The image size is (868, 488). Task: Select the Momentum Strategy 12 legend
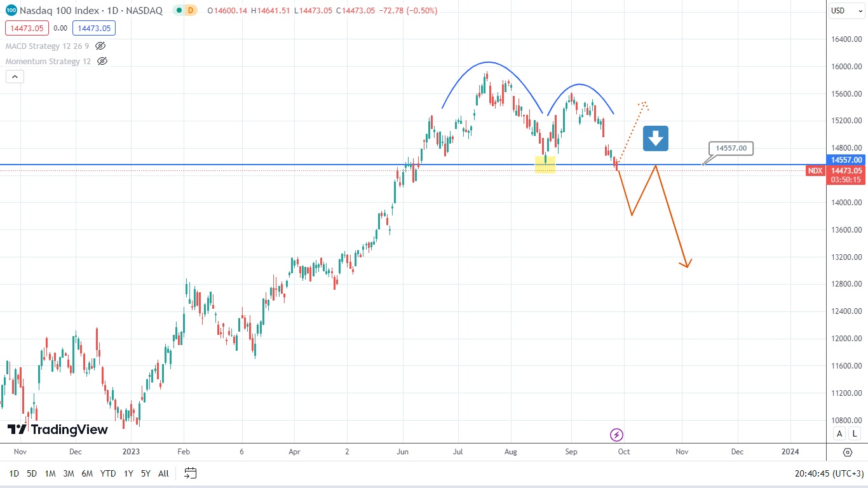tap(48, 61)
